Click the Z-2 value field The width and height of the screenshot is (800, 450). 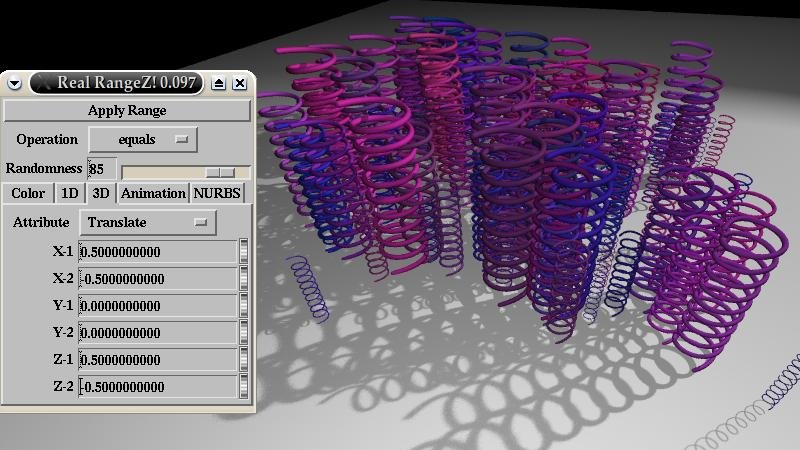click(x=158, y=387)
